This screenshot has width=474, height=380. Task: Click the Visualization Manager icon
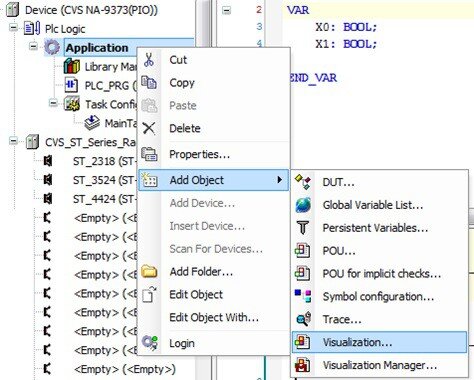pyautogui.click(x=302, y=365)
